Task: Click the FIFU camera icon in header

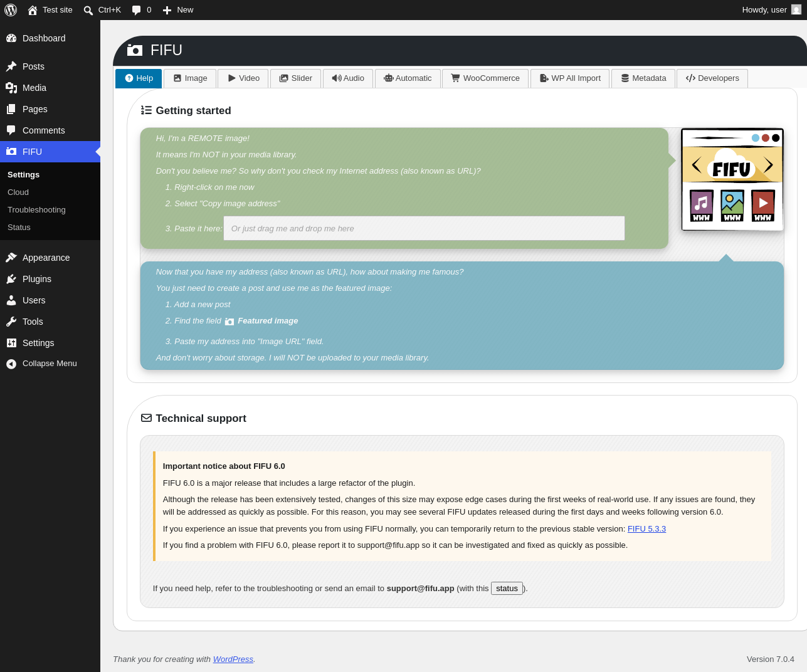Action: click(135, 50)
